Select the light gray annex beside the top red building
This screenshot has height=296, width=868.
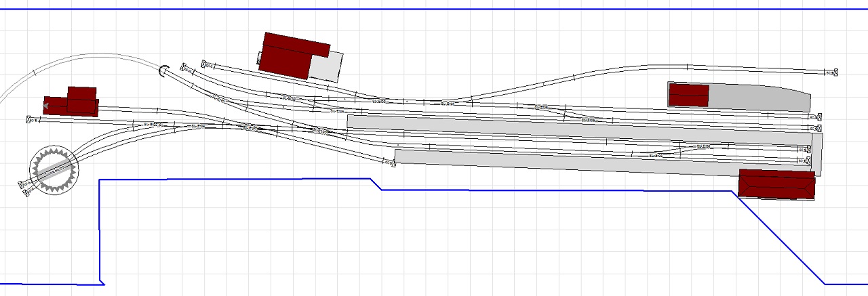pyautogui.click(x=328, y=66)
